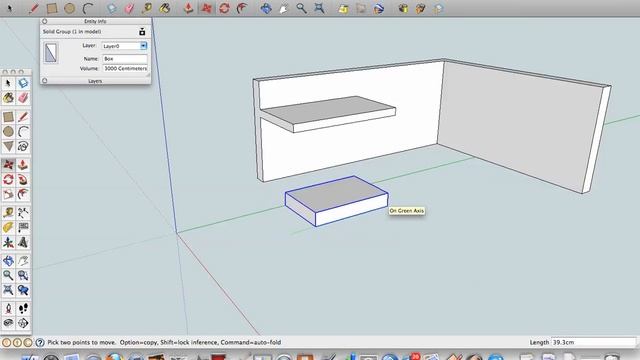Click the Circle tool in the top toolbar
This screenshot has height=360, width=640.
pos(69,8)
